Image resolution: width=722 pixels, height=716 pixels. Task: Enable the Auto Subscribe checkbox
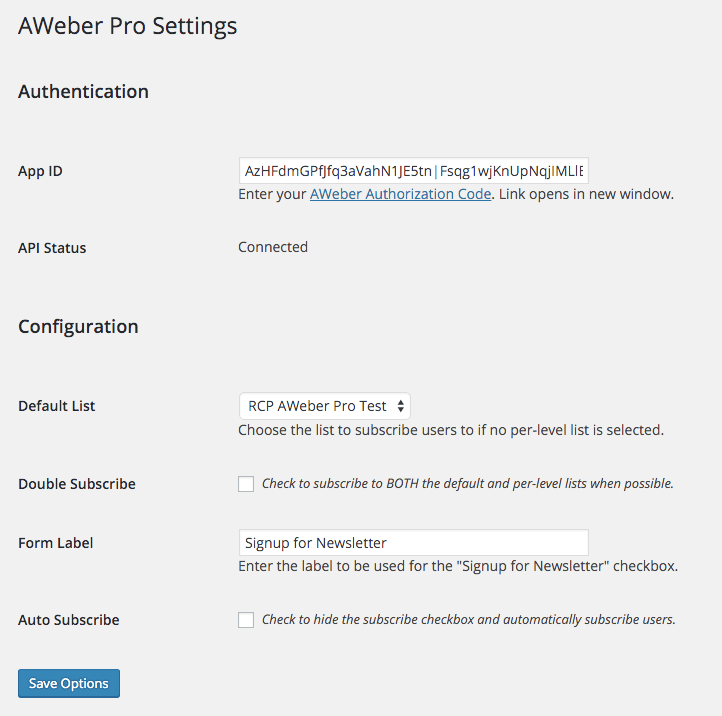point(246,620)
